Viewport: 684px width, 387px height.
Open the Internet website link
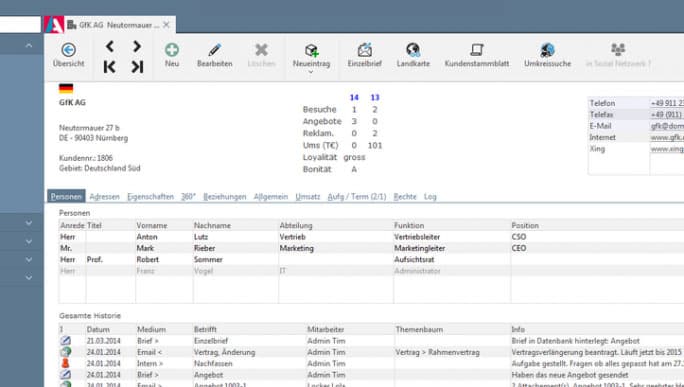click(667, 137)
